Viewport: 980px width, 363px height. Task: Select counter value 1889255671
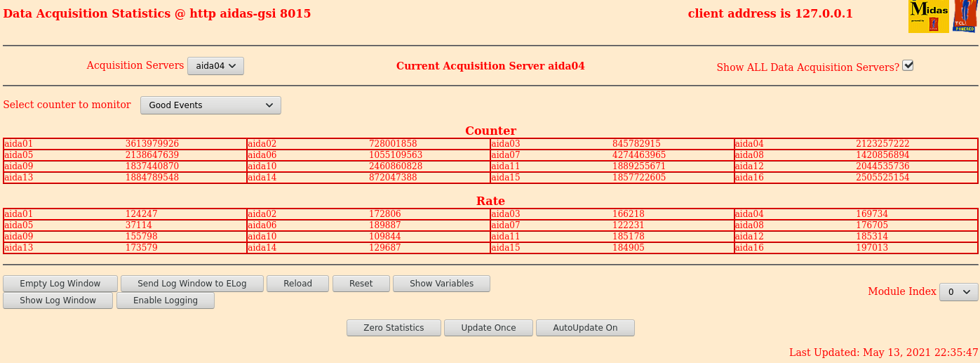pos(639,166)
